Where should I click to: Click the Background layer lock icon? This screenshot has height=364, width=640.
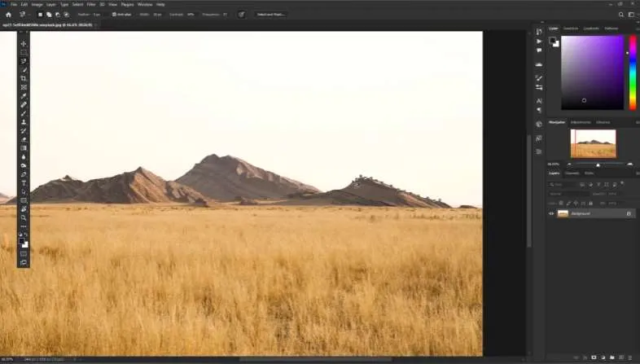[629, 213]
